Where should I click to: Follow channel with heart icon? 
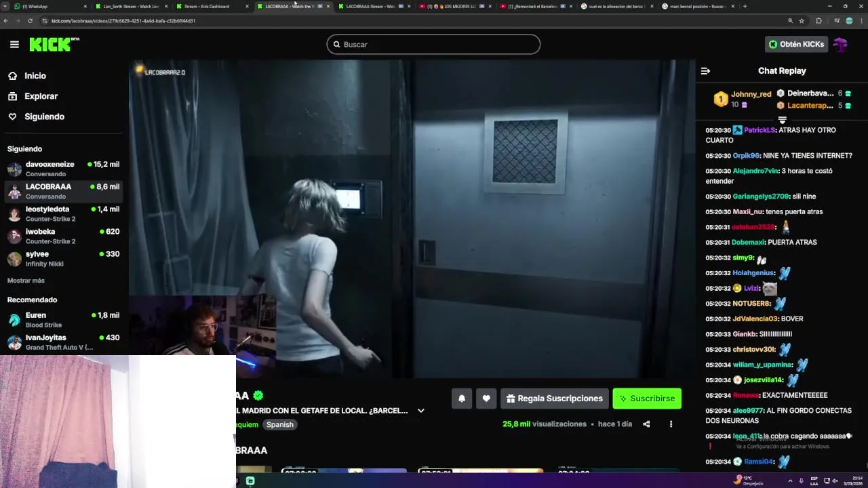coord(486,399)
